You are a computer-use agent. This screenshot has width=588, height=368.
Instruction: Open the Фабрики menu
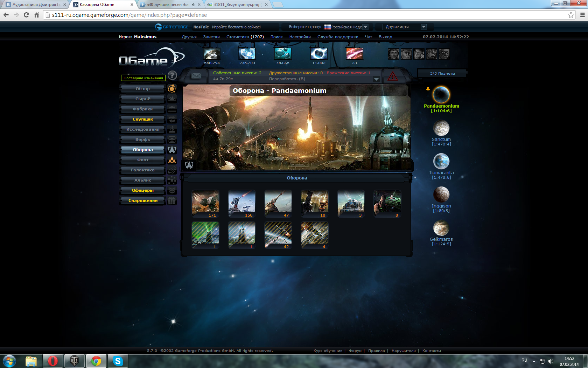click(x=143, y=109)
